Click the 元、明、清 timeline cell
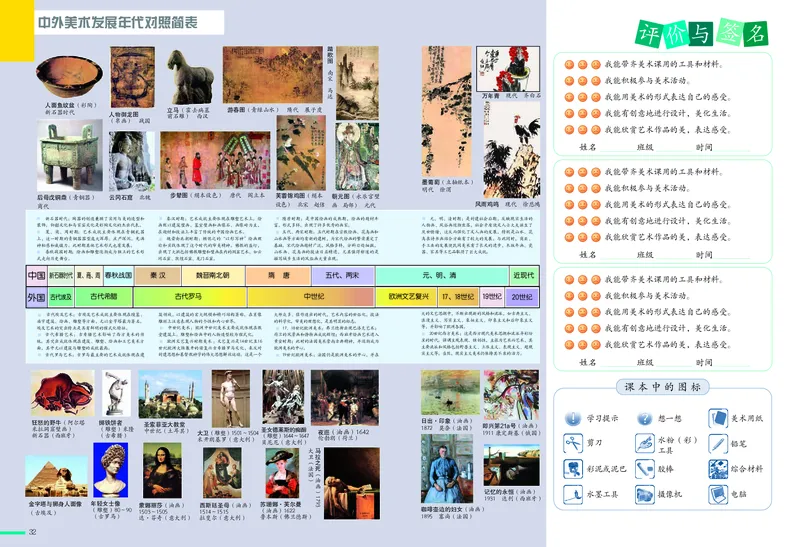800x547 pixels. tap(442, 276)
